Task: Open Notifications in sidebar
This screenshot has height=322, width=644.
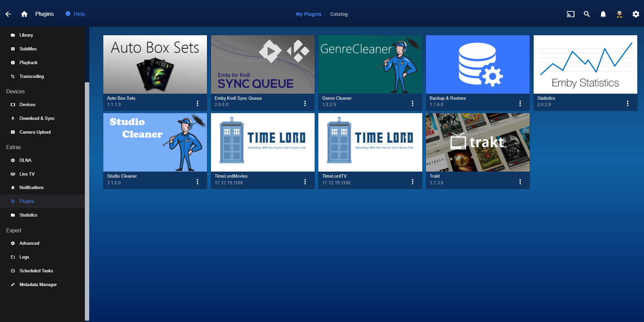Action: 42,187
